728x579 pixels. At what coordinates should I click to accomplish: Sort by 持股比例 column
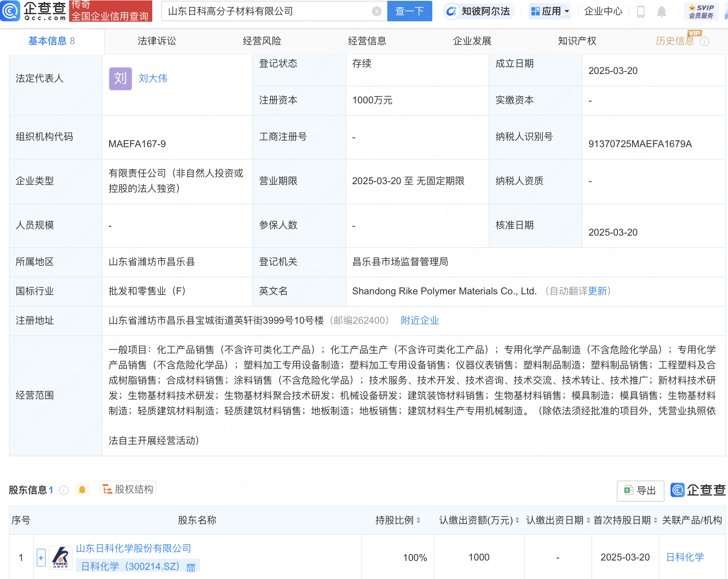(418, 520)
